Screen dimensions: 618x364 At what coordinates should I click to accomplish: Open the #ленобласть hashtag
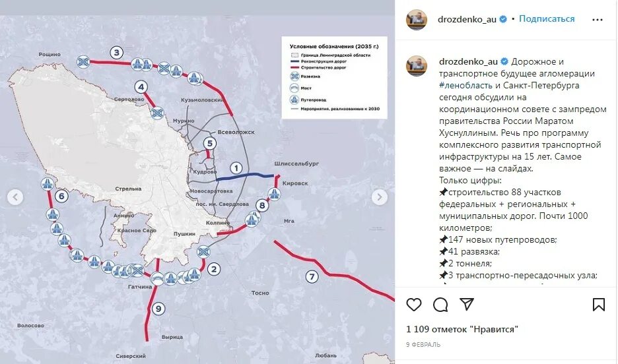tap(465, 85)
